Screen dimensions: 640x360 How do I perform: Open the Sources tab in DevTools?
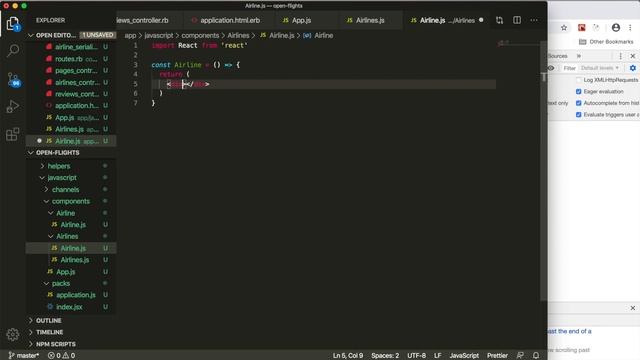(x=558, y=56)
